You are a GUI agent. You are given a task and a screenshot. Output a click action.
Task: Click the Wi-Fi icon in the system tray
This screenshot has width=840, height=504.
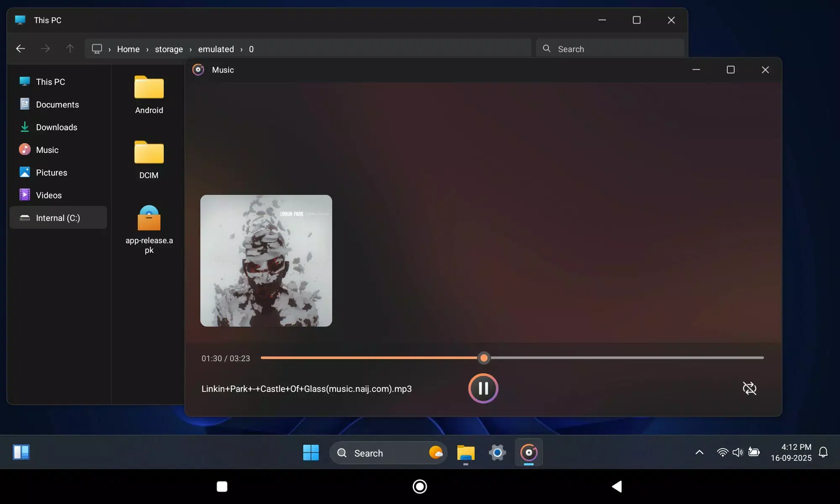pos(722,452)
